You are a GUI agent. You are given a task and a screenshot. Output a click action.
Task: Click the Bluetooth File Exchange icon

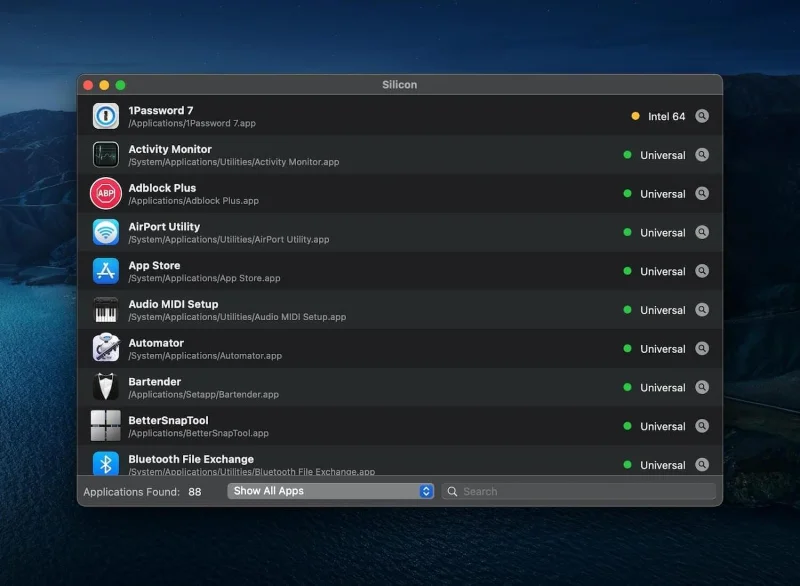point(106,463)
